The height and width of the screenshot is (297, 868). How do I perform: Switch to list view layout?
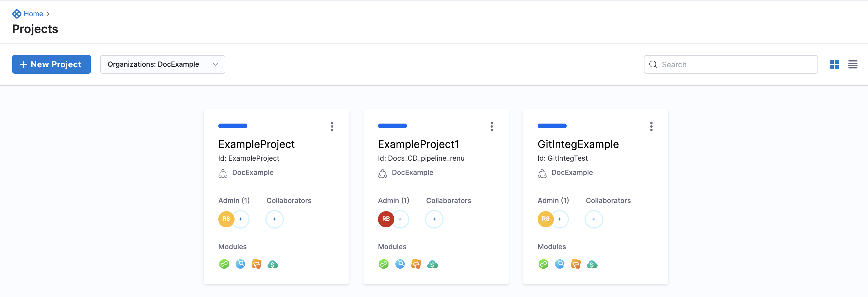click(853, 64)
